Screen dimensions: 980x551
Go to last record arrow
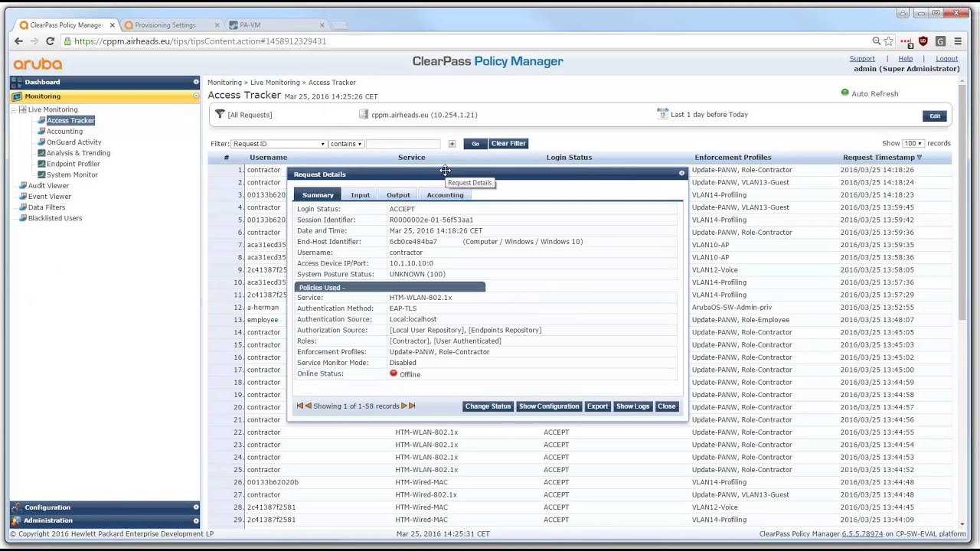coord(412,406)
